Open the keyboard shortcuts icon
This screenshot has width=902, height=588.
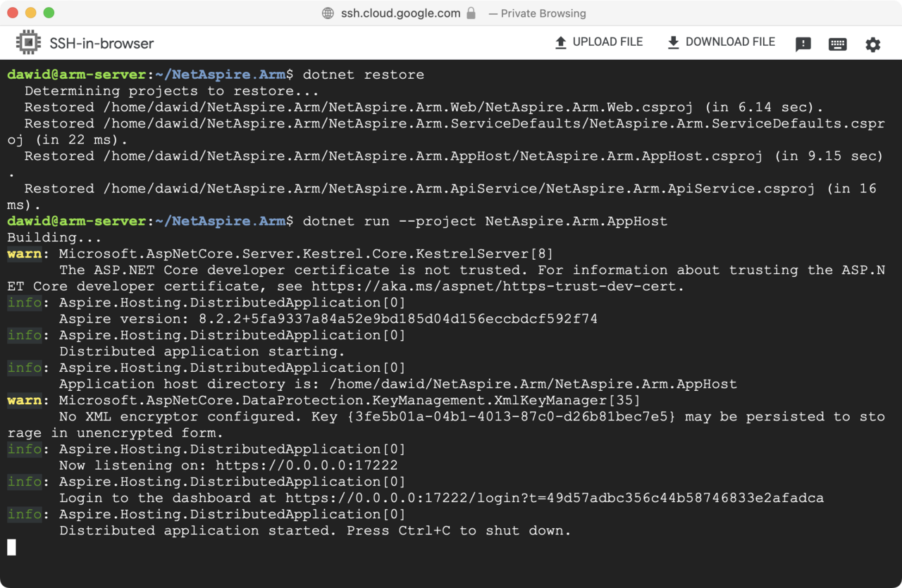(x=837, y=44)
